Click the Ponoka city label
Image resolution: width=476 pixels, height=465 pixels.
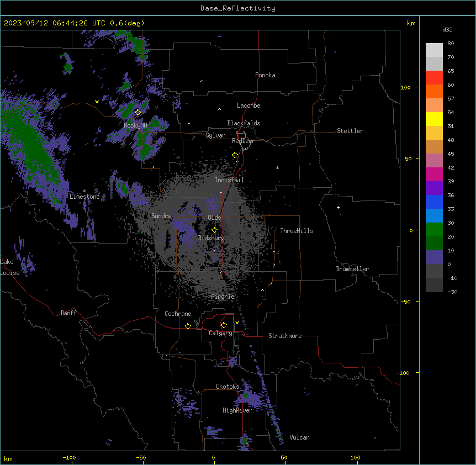tap(265, 75)
